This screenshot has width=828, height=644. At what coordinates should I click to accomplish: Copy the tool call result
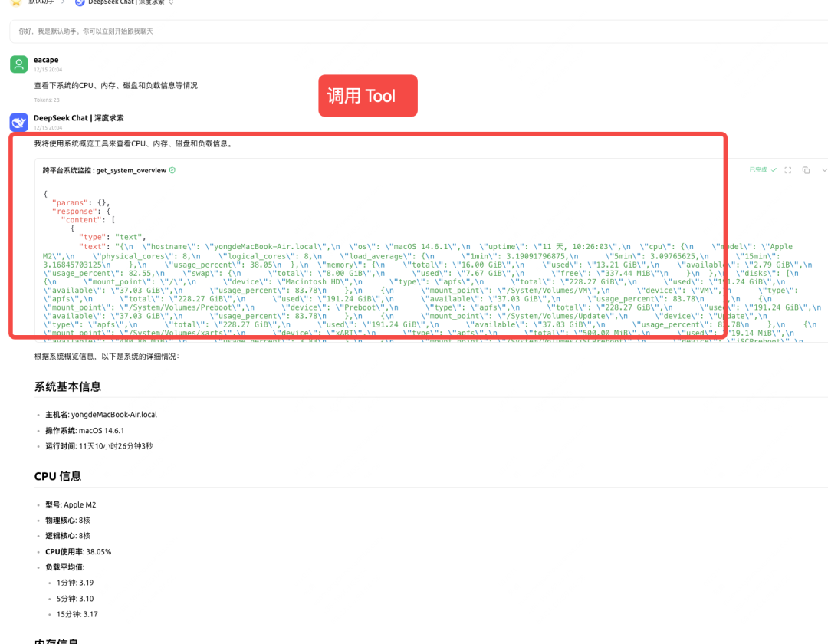pos(806,170)
